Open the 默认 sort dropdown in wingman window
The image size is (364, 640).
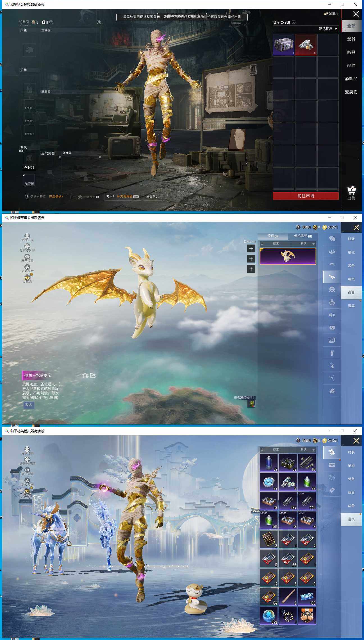[304, 244]
